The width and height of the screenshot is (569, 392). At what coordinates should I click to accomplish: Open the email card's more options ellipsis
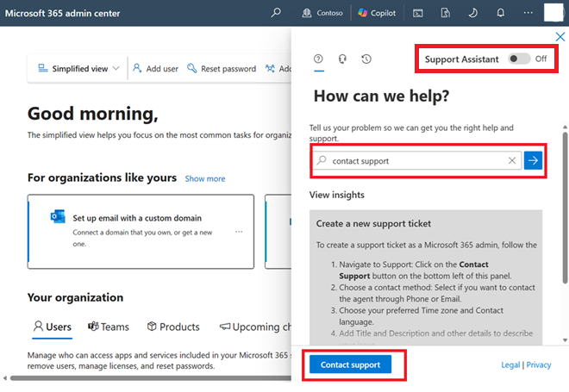239,232
